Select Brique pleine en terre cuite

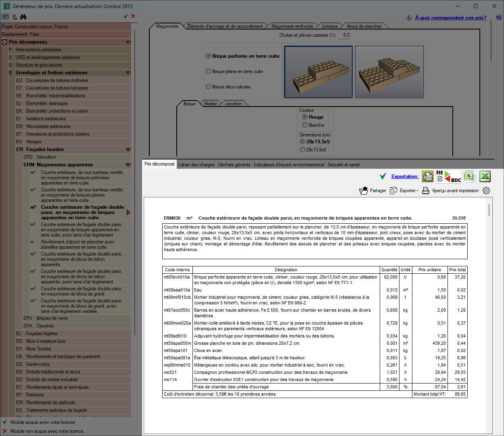(x=234, y=71)
